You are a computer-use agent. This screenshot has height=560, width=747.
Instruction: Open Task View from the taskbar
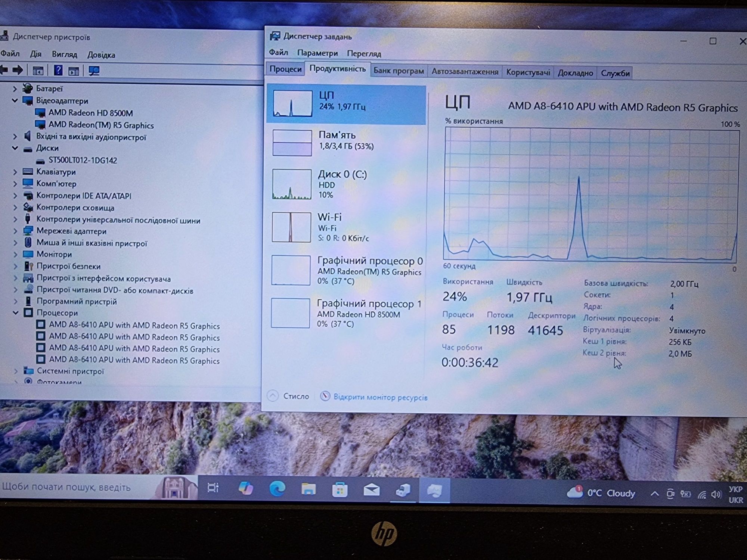click(213, 487)
